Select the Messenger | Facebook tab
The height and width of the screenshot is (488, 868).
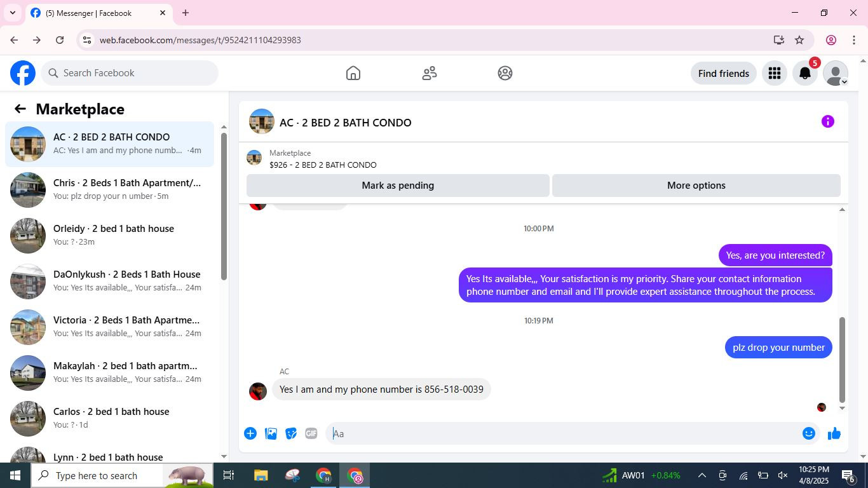(98, 13)
